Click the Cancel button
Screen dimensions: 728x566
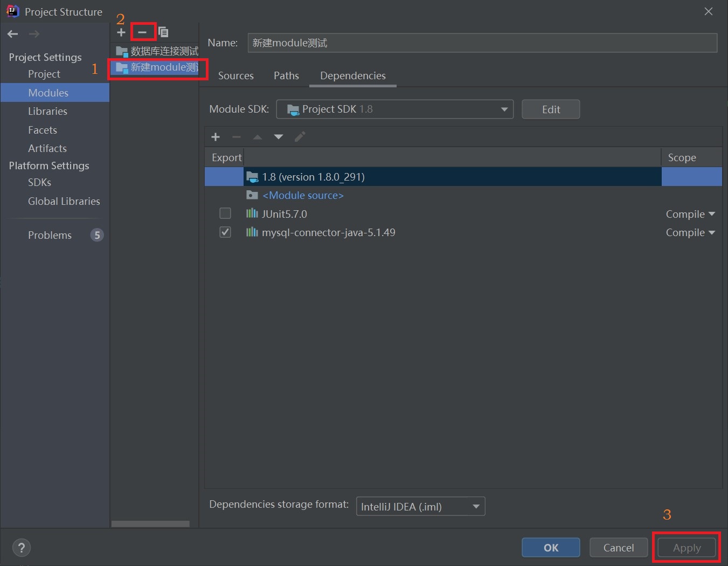(619, 548)
